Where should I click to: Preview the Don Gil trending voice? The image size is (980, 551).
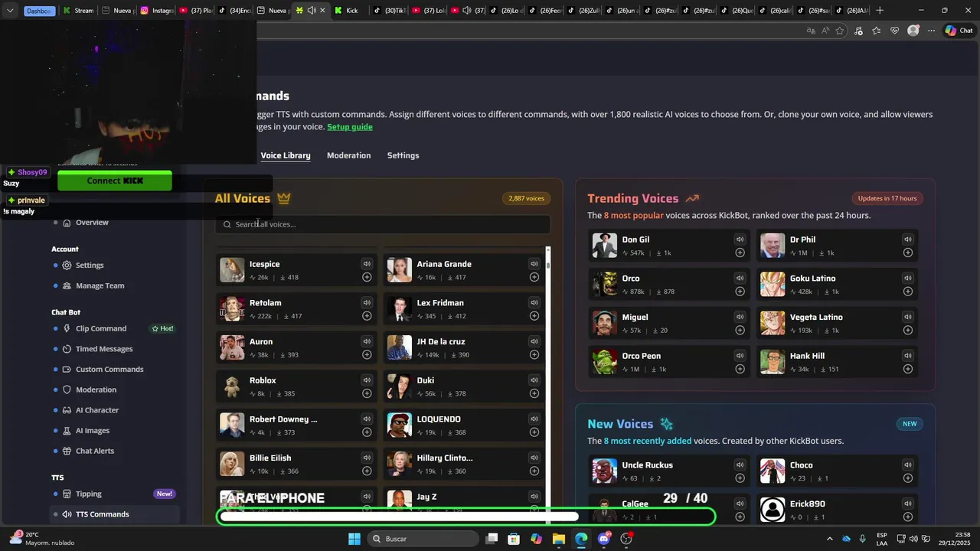740,240
